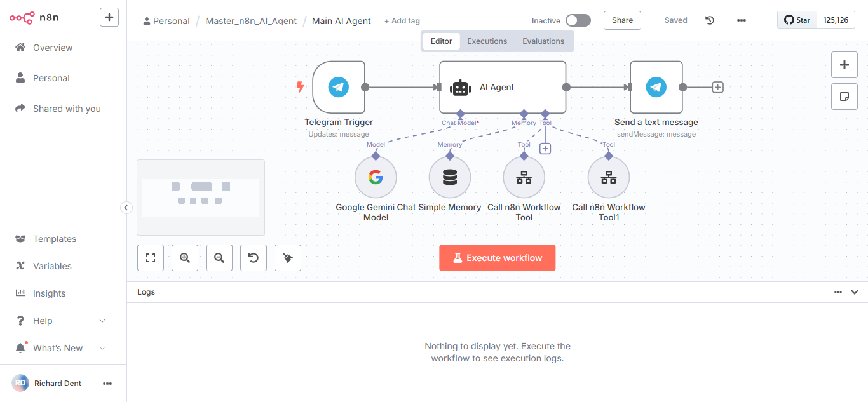Tidy up the workflow nodes
Screen dimensions: 868x402
pyautogui.click(x=288, y=258)
